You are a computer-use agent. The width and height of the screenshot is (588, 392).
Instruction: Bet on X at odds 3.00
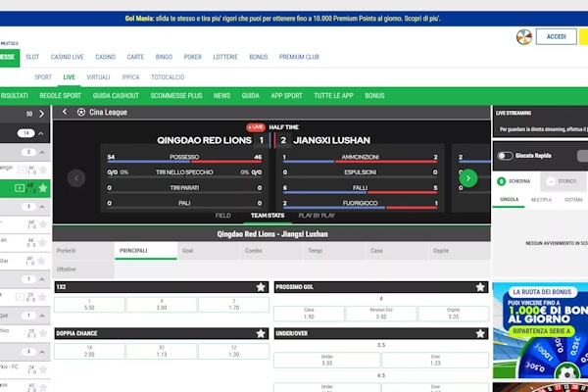point(162,305)
